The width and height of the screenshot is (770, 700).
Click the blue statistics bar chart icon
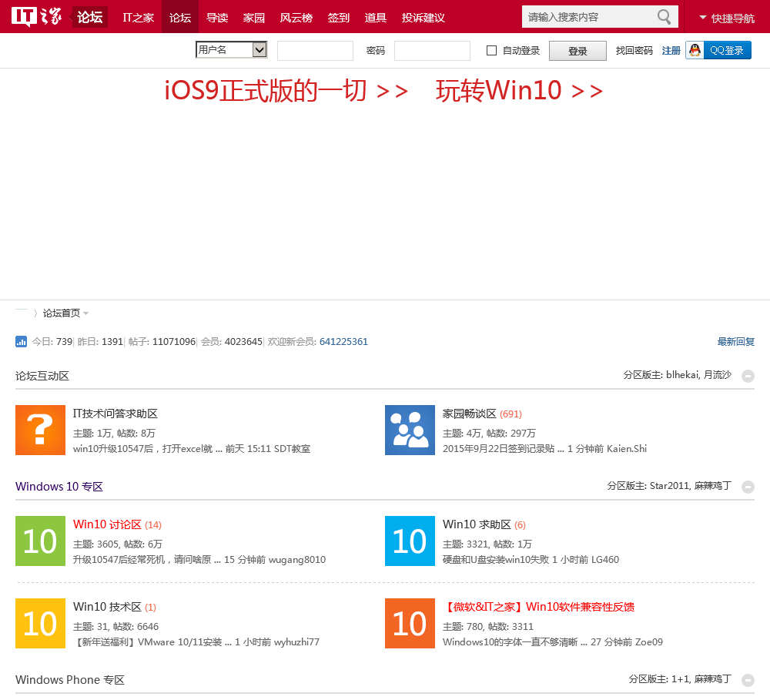click(x=21, y=341)
